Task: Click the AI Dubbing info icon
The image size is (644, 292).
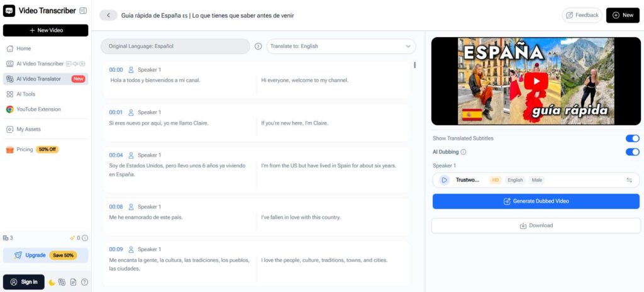Action: [x=464, y=152]
